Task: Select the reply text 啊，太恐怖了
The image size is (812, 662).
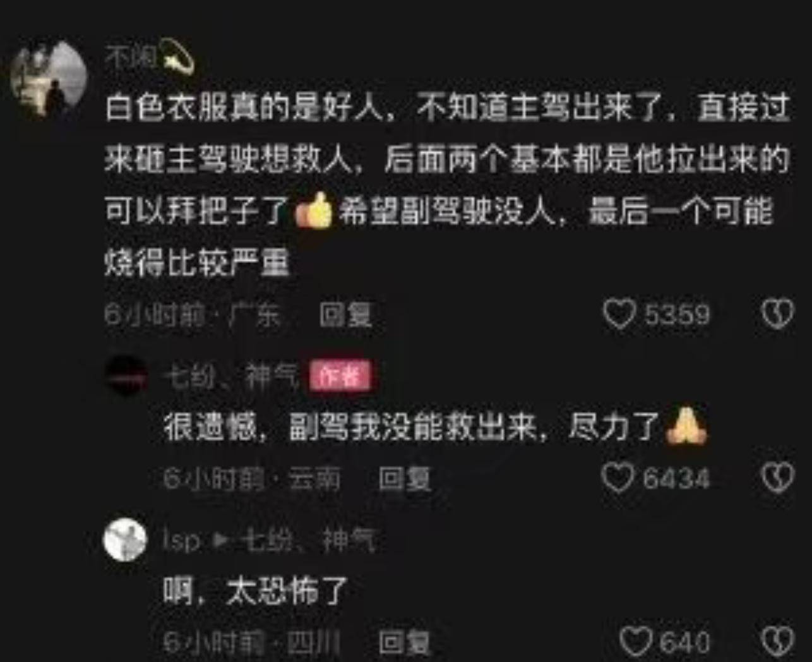Action: tap(255, 591)
